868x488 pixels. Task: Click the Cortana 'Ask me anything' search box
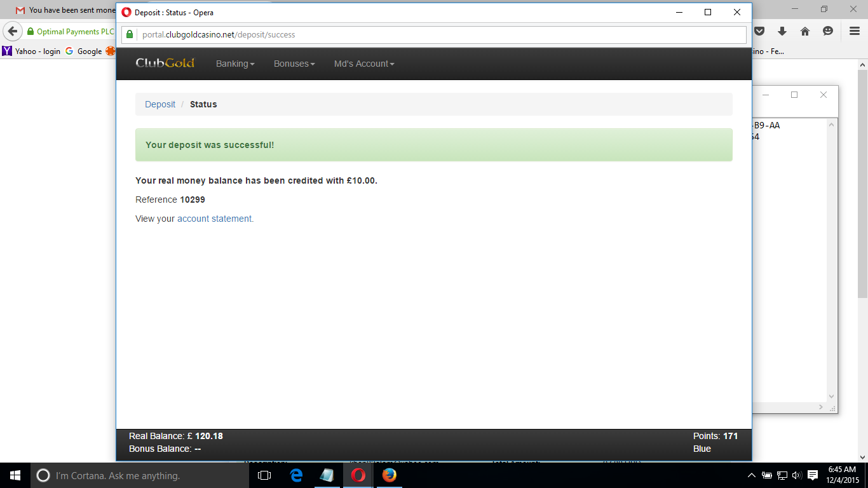click(x=140, y=475)
